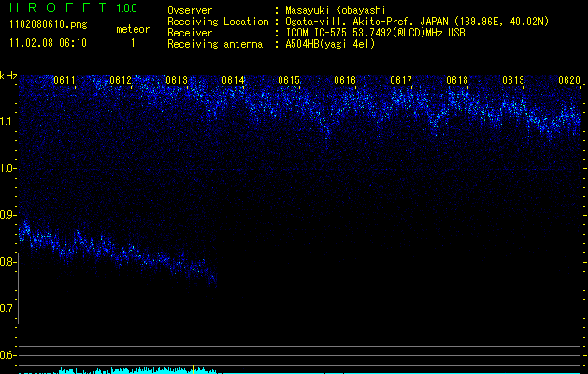Click the 0617 time tick label

click(401, 80)
